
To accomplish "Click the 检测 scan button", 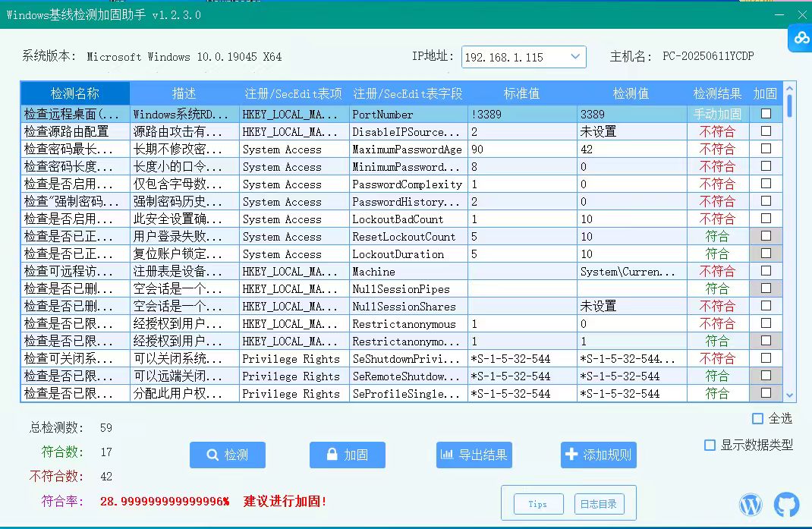I will [x=228, y=455].
